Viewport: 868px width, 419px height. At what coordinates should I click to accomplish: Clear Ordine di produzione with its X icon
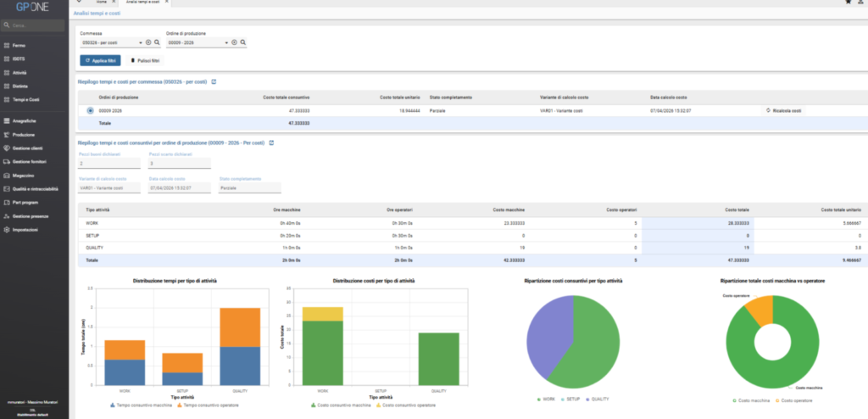coord(234,42)
